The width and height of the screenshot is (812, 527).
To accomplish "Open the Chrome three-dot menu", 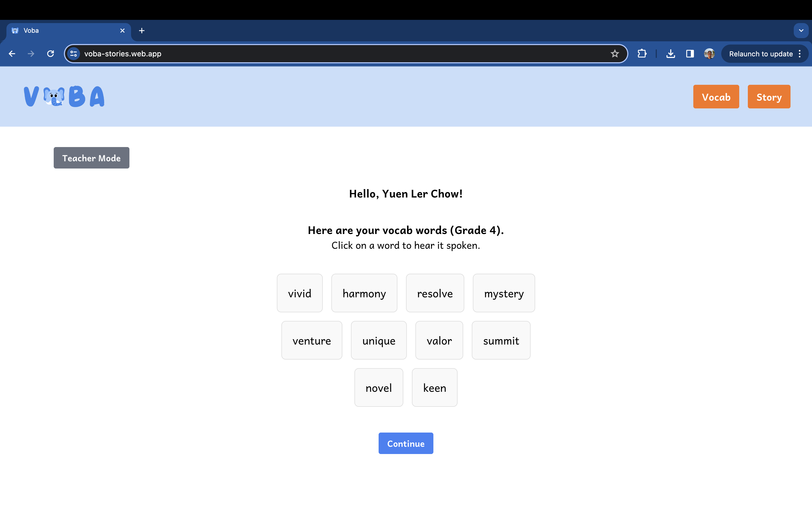I will tap(800, 54).
